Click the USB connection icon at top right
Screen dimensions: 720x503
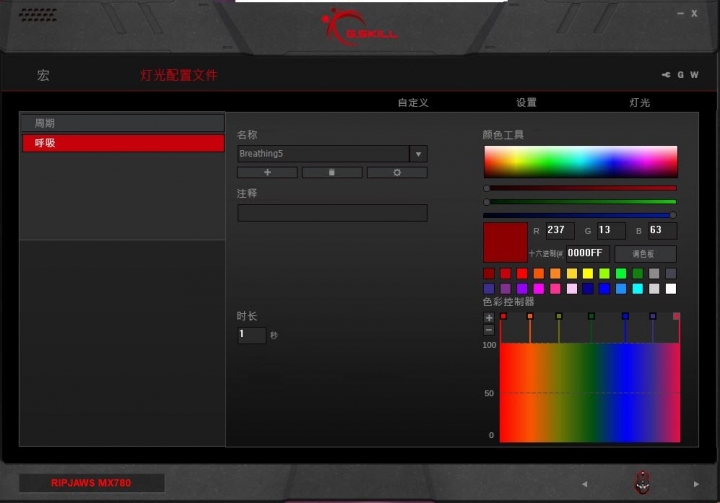(666, 75)
